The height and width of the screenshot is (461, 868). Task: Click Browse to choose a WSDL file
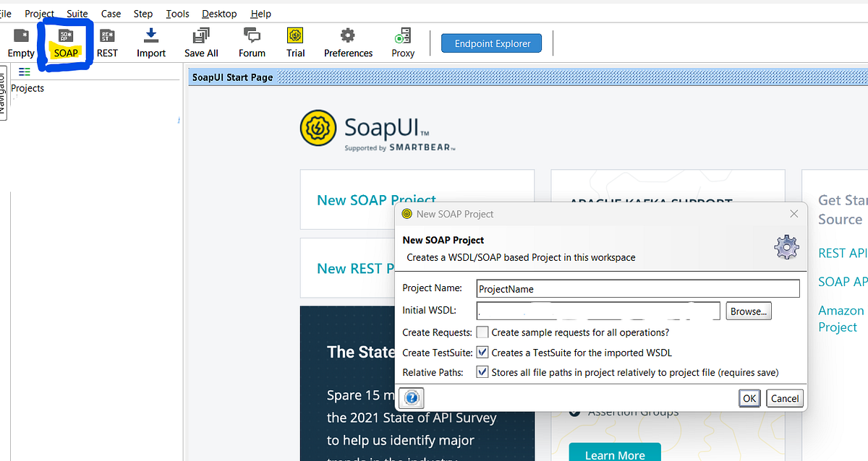point(748,311)
